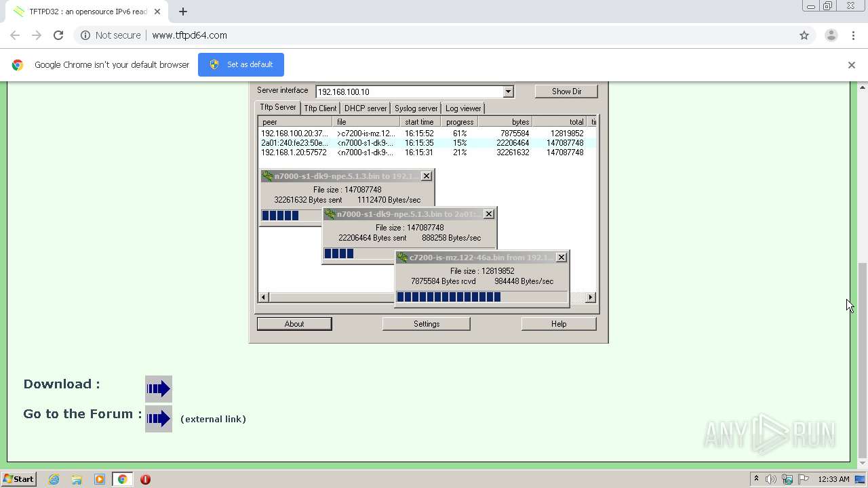Open the Chrome three-dot menu

click(x=853, y=35)
